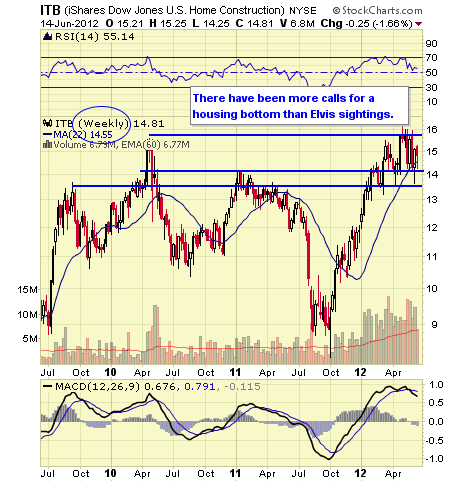Image resolution: width=460 pixels, height=482 pixels.
Task: Click the 90 label on the RSI scale
Action: click(x=431, y=44)
